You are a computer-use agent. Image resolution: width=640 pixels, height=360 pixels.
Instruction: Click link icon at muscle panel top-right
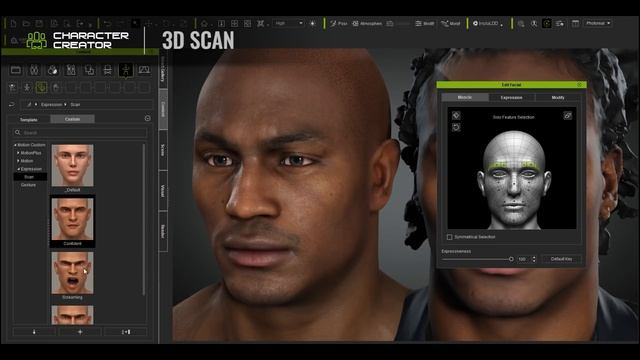(x=567, y=116)
